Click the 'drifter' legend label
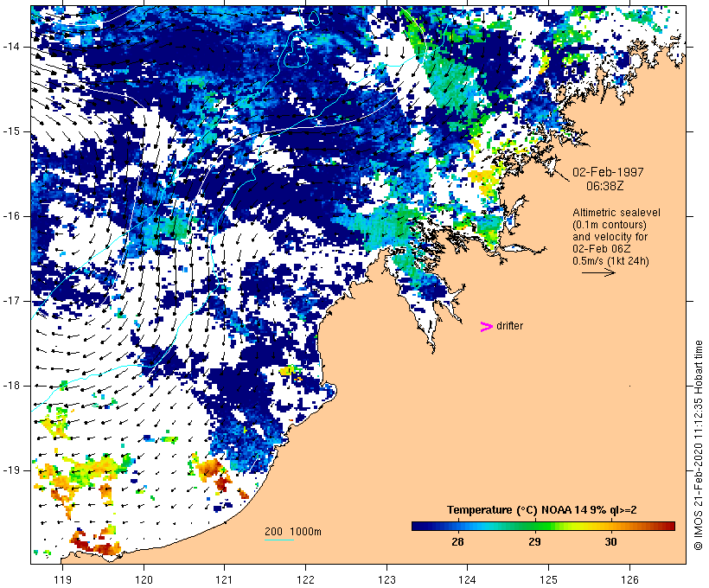Viewport: 709px width, 588px height. pos(509,326)
